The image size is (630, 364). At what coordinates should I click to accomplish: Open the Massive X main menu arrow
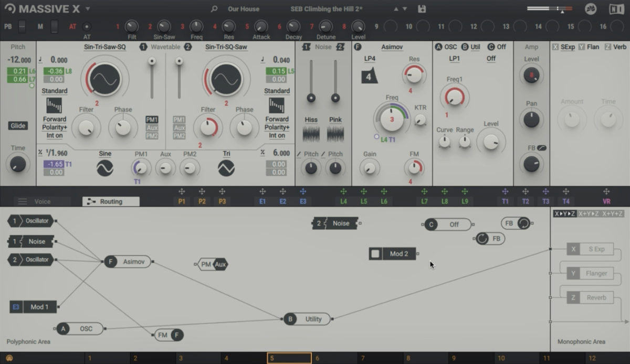click(x=88, y=9)
